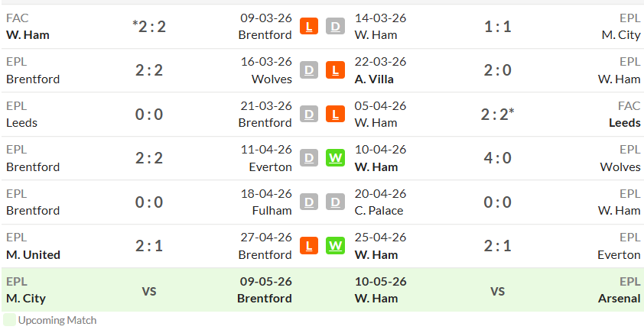Open the 2:2* Leeds FAC score
Image resolution: width=644 pixels, height=333 pixels.
tap(497, 114)
